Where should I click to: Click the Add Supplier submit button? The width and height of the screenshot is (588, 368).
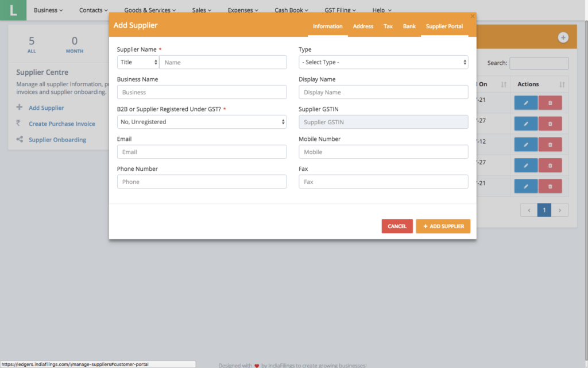click(443, 226)
